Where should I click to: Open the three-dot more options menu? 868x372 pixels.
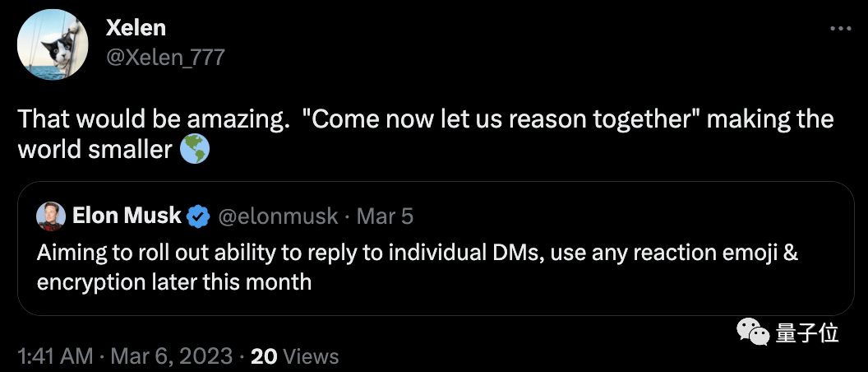click(841, 29)
